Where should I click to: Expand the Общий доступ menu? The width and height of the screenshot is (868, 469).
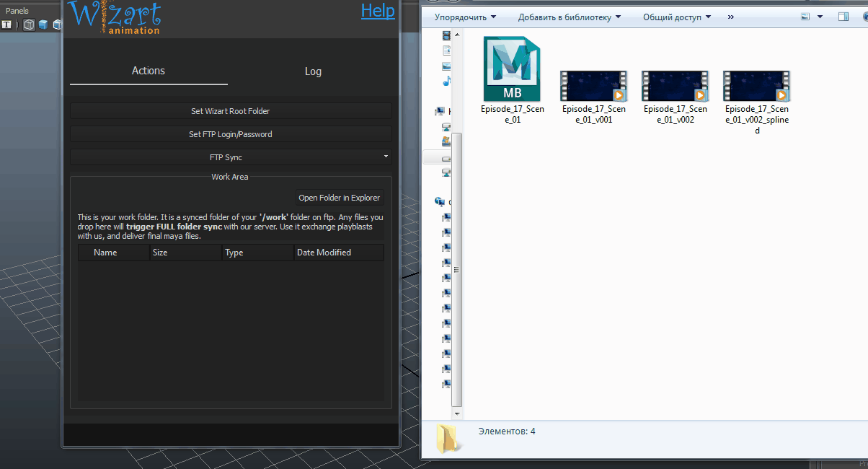tap(676, 17)
